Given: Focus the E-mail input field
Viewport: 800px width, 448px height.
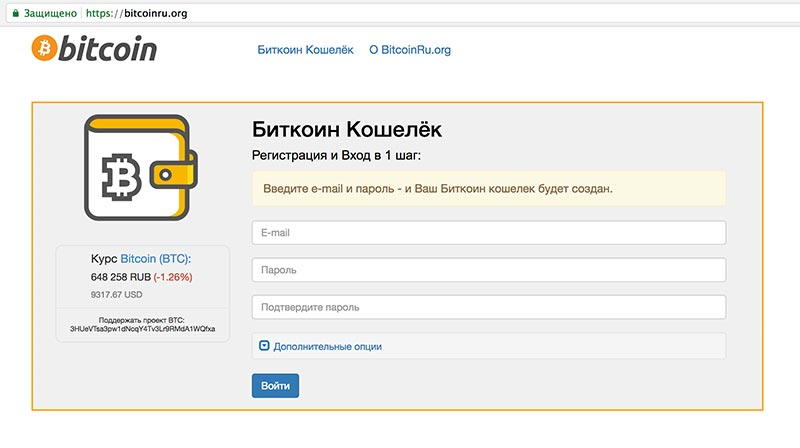Looking at the screenshot, I should click(x=488, y=232).
